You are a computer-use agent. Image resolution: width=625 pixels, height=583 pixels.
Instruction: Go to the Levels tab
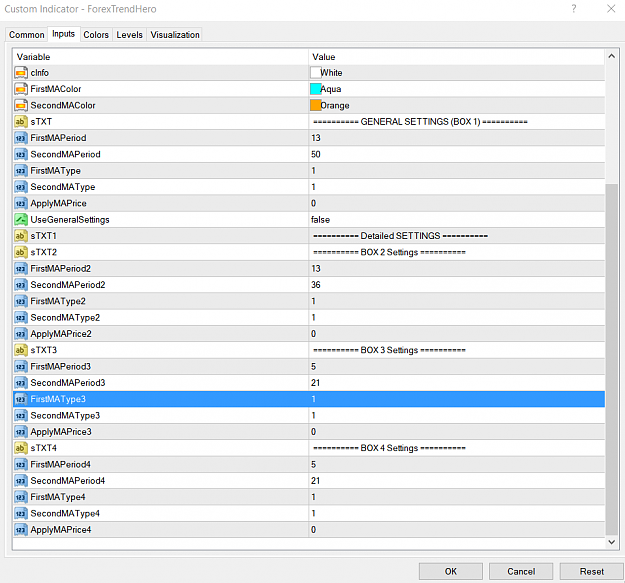[x=129, y=35]
